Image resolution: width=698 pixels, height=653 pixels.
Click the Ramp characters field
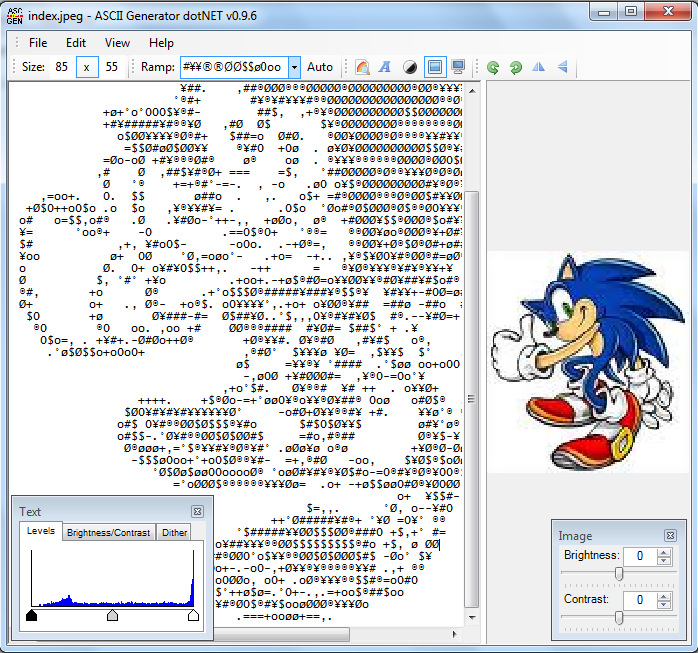(235, 67)
